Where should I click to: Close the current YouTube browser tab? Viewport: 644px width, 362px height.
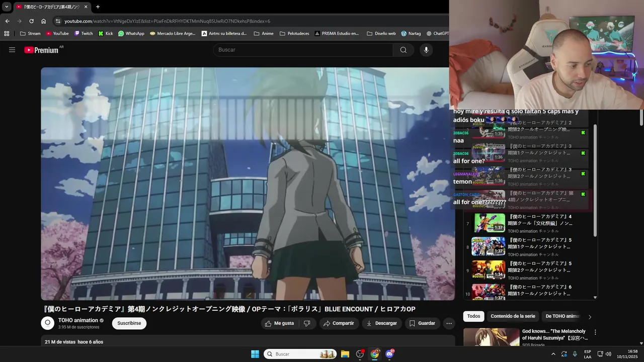coord(86,7)
